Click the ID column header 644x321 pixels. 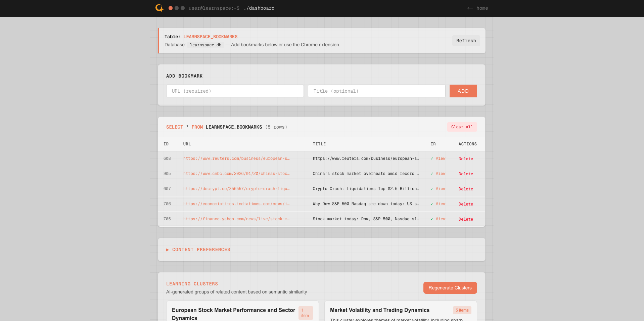(166, 144)
